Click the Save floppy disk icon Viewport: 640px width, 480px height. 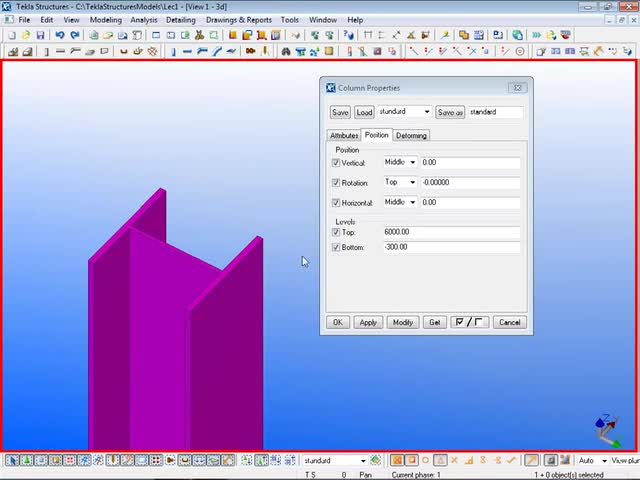tap(40, 36)
